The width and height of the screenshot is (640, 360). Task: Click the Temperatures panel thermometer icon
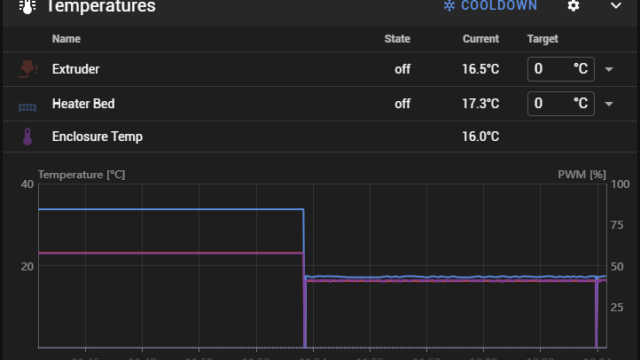(27, 6)
